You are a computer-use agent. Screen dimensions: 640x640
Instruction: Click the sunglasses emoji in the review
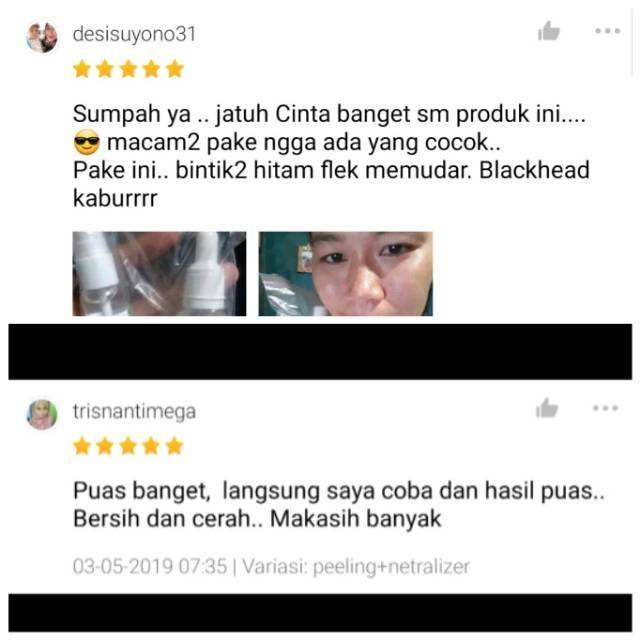tap(87, 143)
